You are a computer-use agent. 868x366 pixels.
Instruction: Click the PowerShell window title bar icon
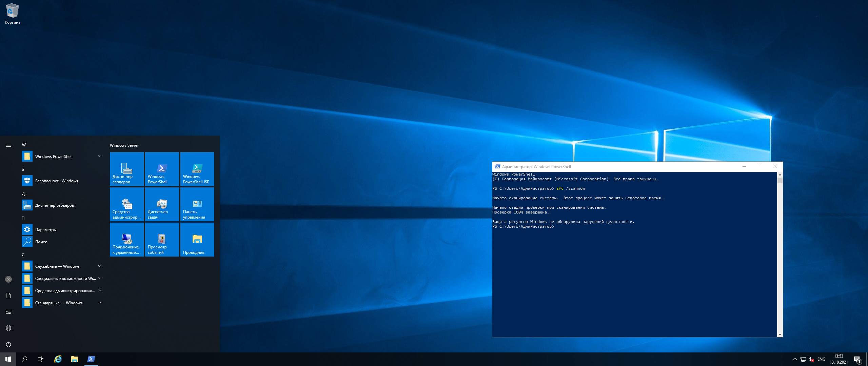[x=497, y=166]
